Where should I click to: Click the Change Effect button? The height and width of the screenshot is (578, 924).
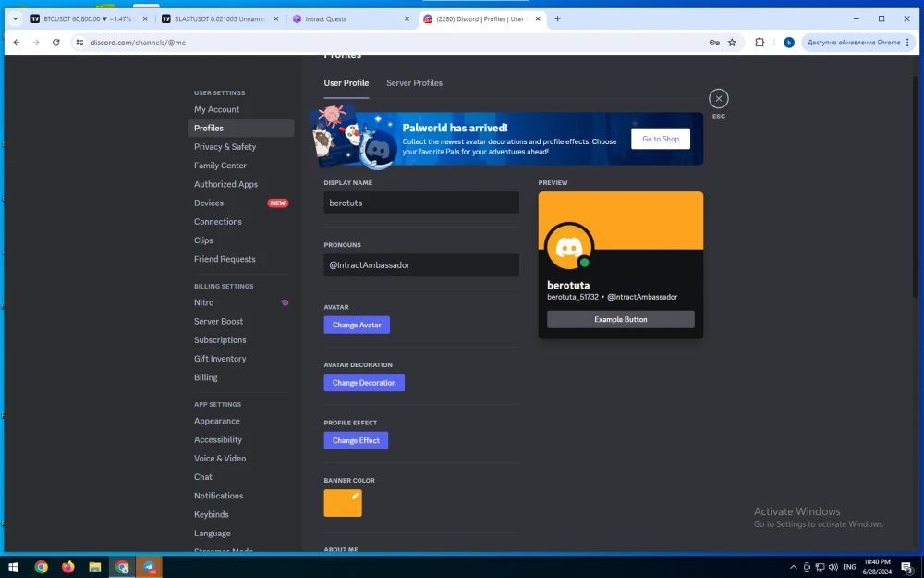tap(356, 440)
